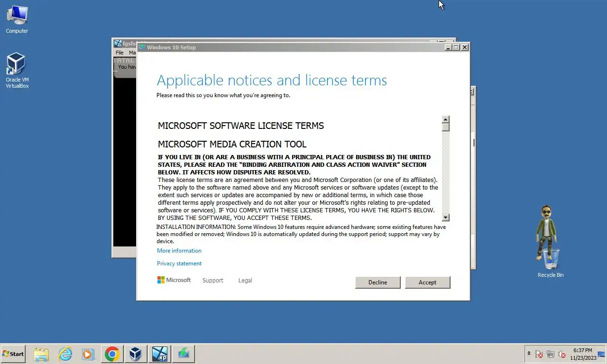Click the MICROSOFT SOFTWARE LICENSE TERMS heading
The height and width of the screenshot is (364, 607).
(241, 126)
